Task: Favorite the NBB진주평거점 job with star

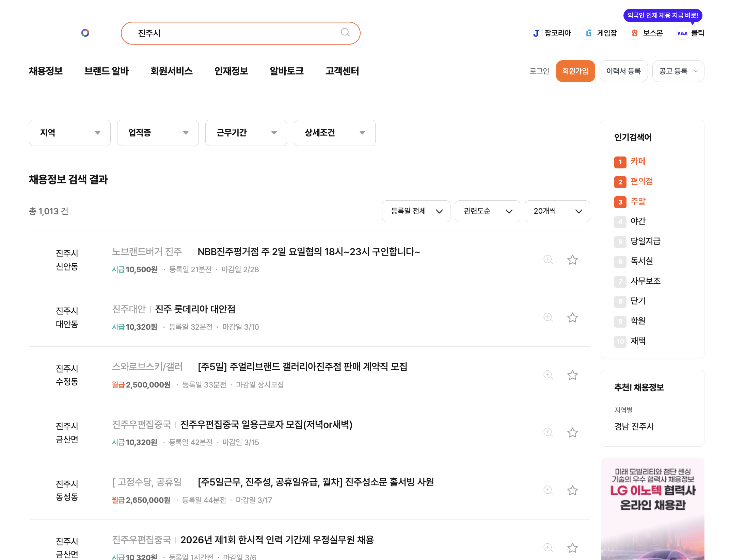Action: coord(572,260)
